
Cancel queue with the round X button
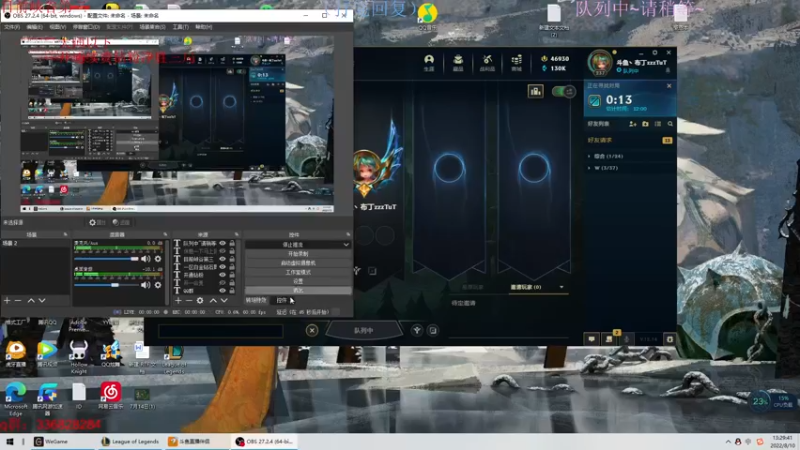point(312,331)
